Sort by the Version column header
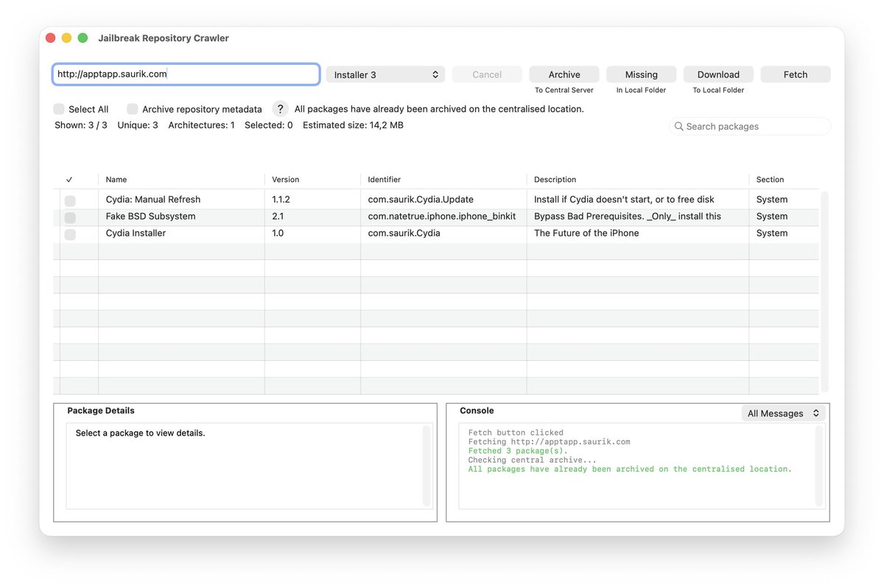 (x=286, y=179)
